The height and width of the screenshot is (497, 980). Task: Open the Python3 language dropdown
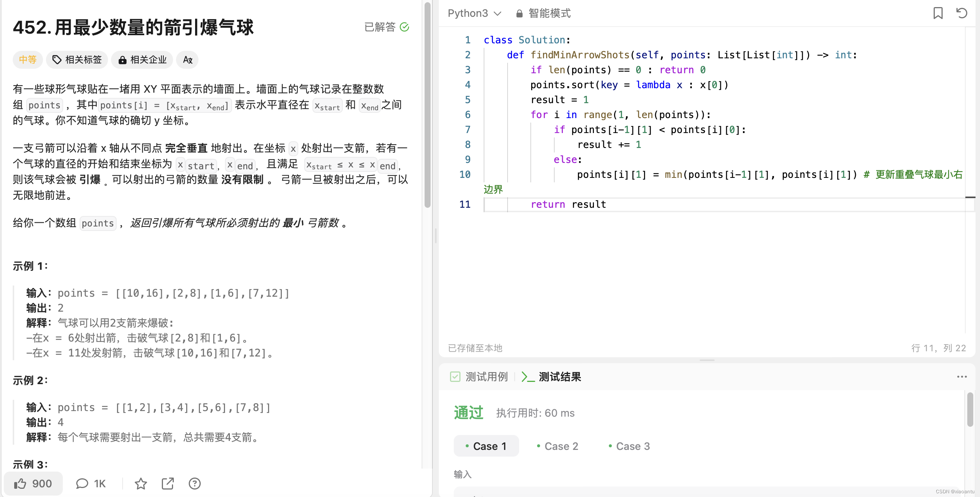point(474,13)
